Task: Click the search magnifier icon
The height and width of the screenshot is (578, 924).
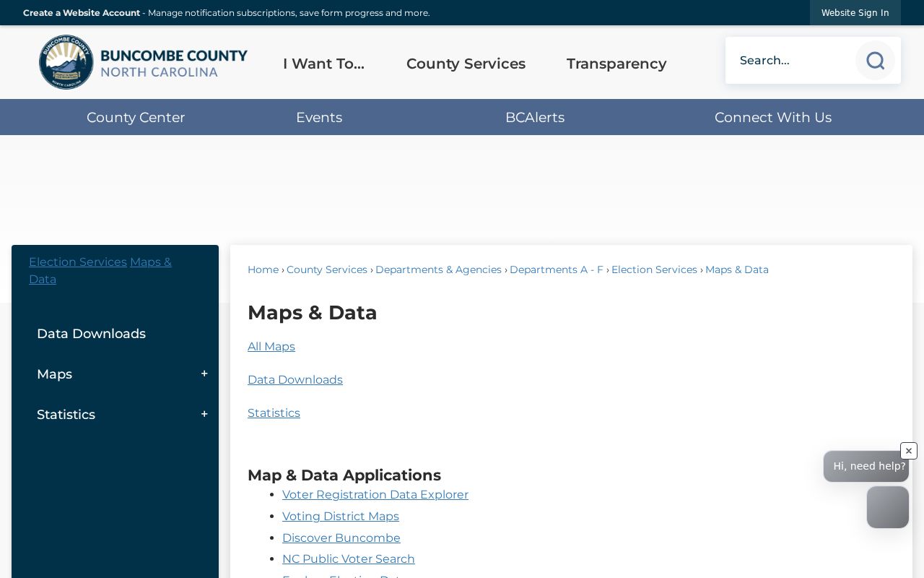Action: point(875,61)
